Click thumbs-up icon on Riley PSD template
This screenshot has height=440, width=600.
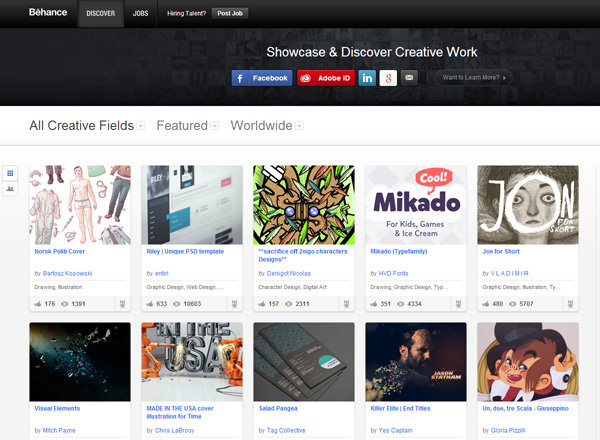tap(150, 304)
